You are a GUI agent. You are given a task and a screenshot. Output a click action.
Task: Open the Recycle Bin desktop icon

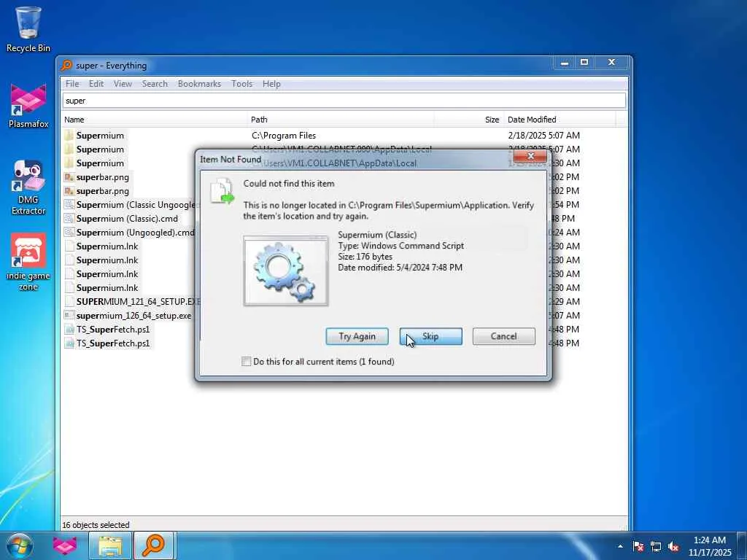tap(28, 28)
